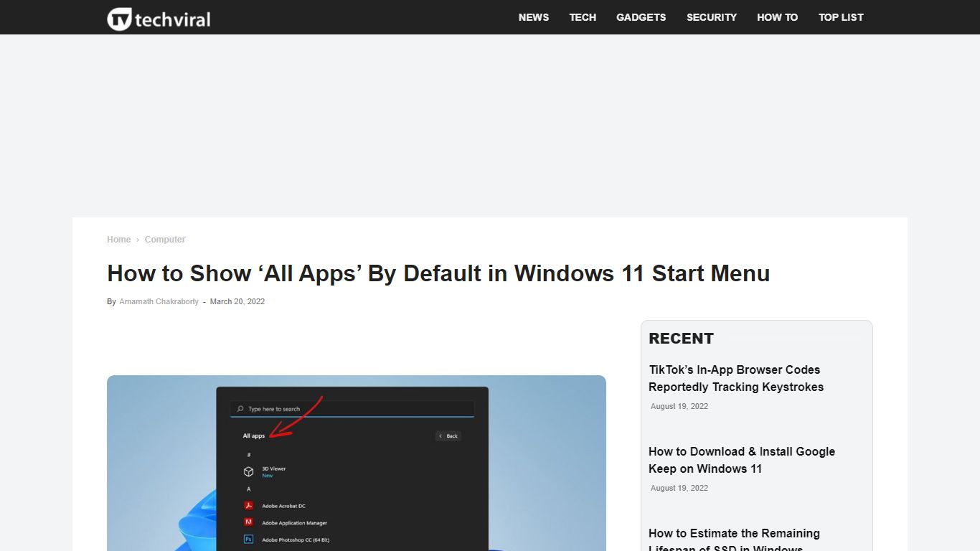980x551 pixels.
Task: Open the GADGETS menu item
Action: [x=641, y=17]
